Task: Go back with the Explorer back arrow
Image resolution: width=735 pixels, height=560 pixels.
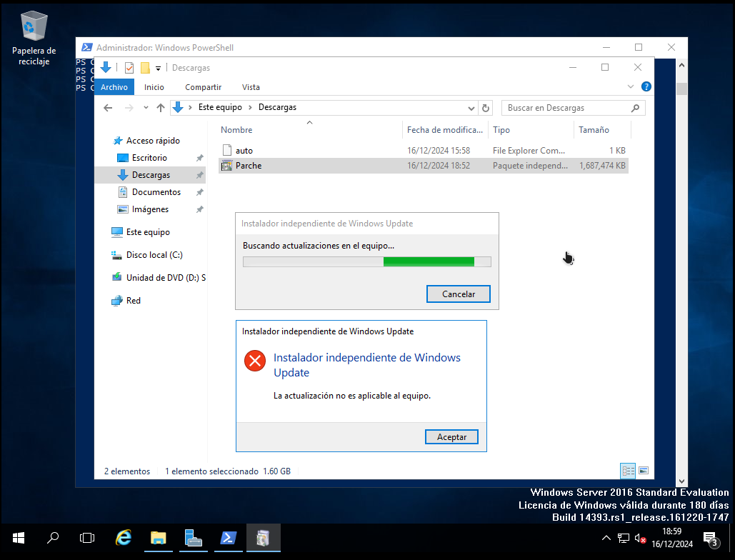Action: (x=109, y=108)
